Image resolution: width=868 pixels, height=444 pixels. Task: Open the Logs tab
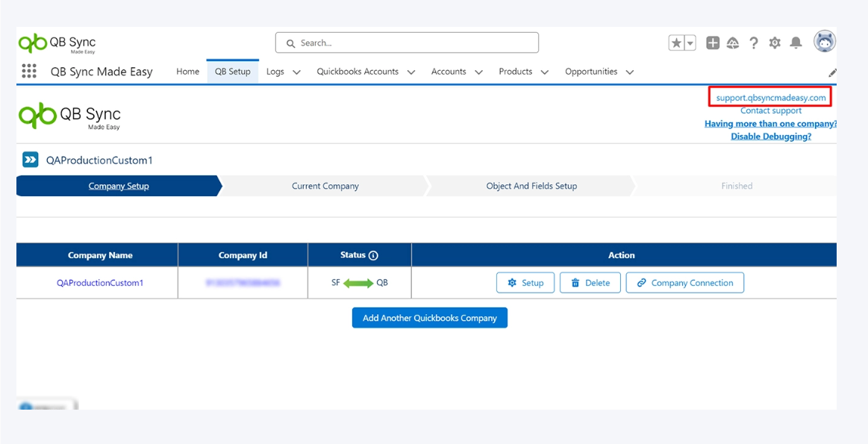[x=275, y=72]
